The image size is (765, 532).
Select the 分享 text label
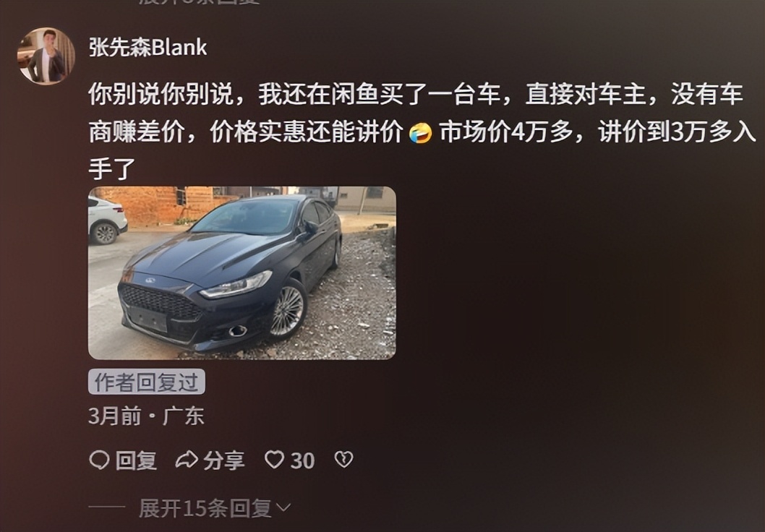point(224,460)
